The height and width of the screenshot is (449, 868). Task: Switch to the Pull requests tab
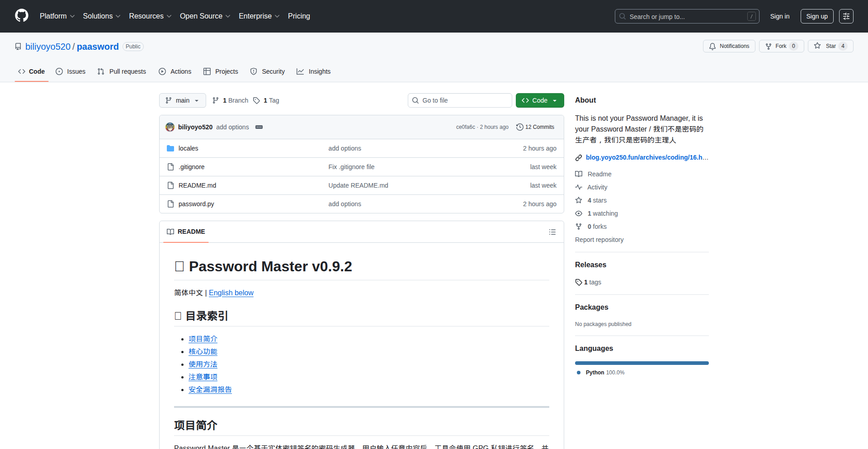click(122, 71)
